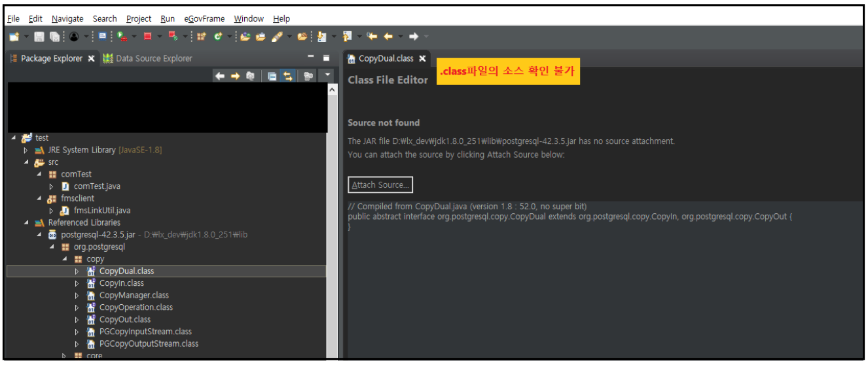This screenshot has width=868, height=365.
Task: Click the Previous Annotation toolbar icon
Action: pyautogui.click(x=347, y=37)
